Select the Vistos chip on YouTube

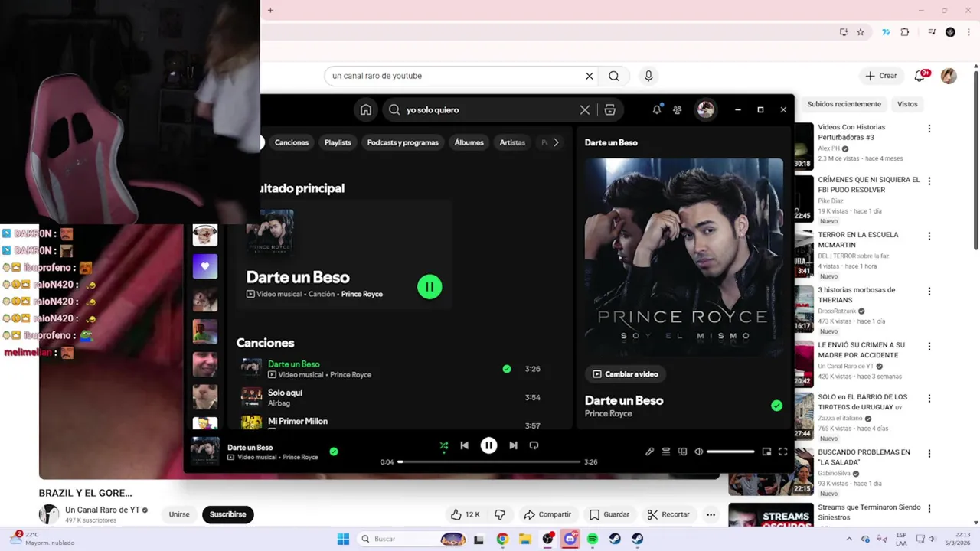(907, 104)
